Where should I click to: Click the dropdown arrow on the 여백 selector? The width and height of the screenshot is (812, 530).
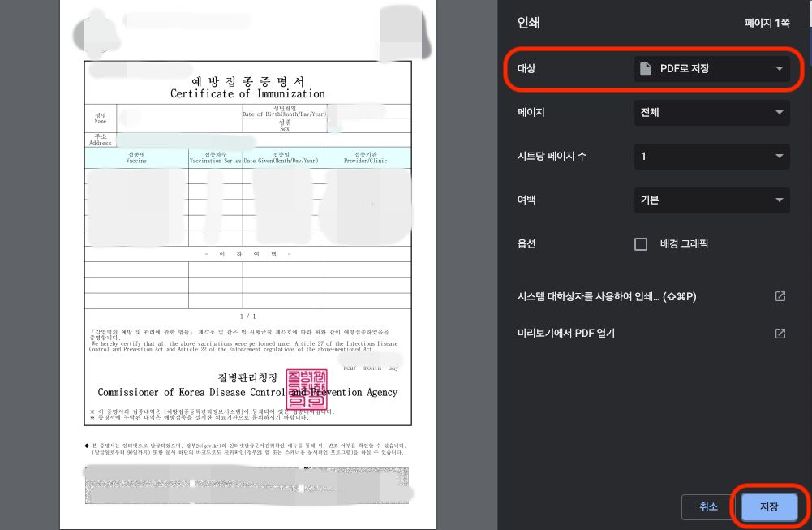[x=780, y=200]
